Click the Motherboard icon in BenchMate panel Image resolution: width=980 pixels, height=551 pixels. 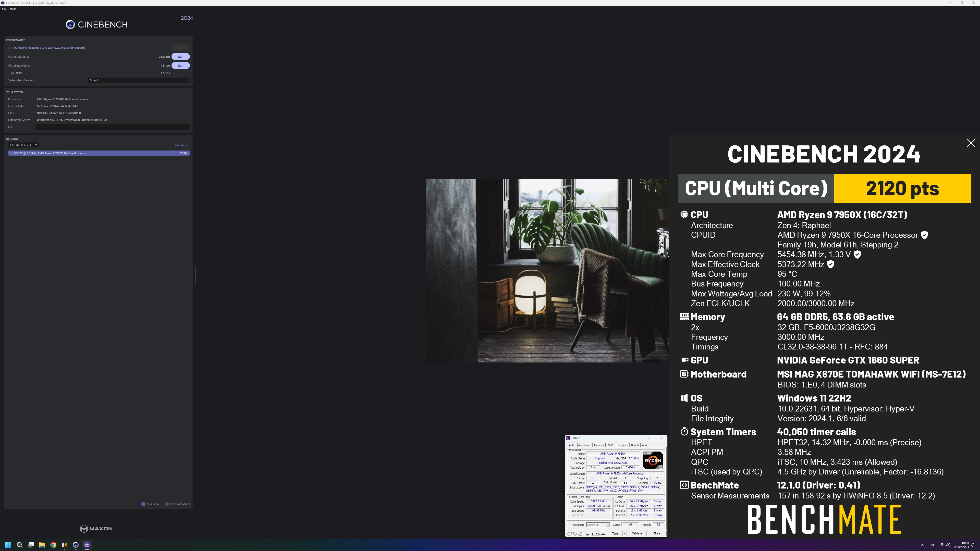(x=684, y=374)
